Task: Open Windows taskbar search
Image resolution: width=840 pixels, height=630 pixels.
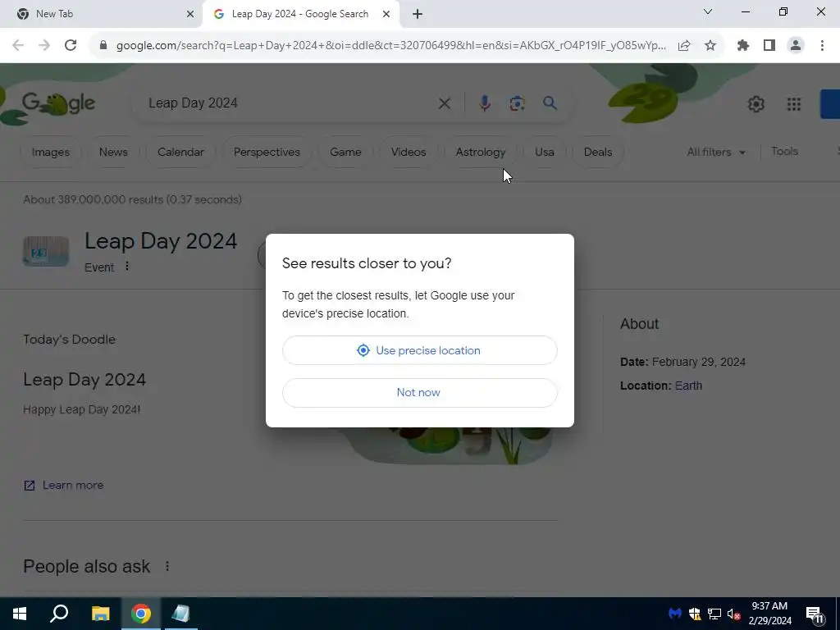Action: [x=59, y=614]
